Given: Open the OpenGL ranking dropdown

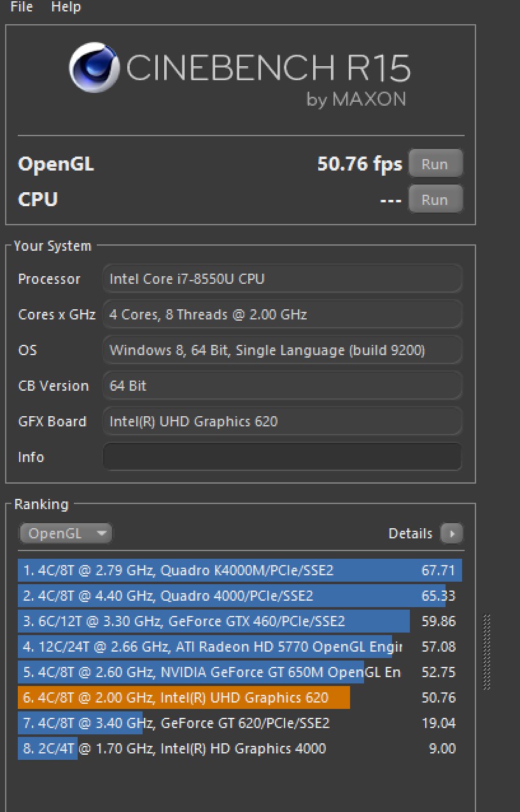Looking at the screenshot, I should pyautogui.click(x=66, y=533).
